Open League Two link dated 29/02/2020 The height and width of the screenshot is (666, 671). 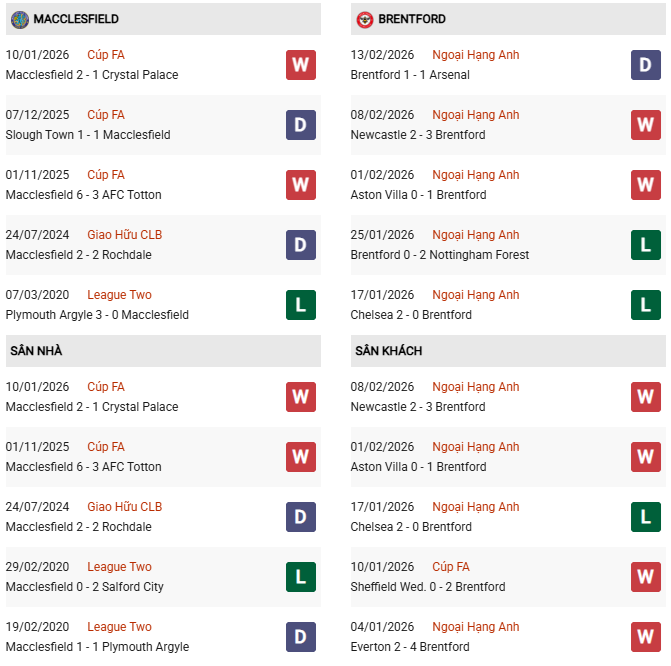(120, 567)
